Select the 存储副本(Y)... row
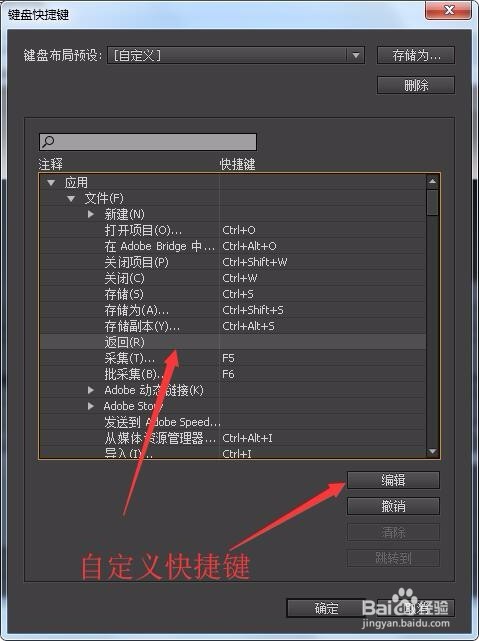Viewport: 479px width, 641px height. 232,326
